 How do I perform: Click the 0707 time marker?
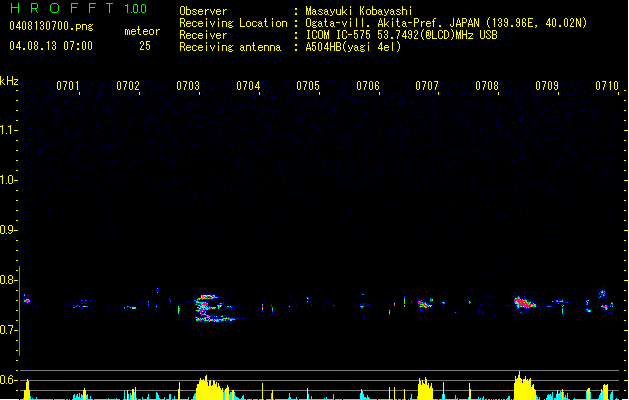427,86
